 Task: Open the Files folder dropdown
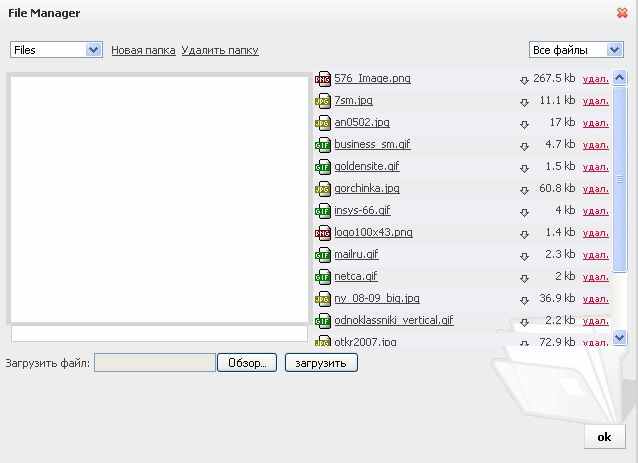[57, 50]
